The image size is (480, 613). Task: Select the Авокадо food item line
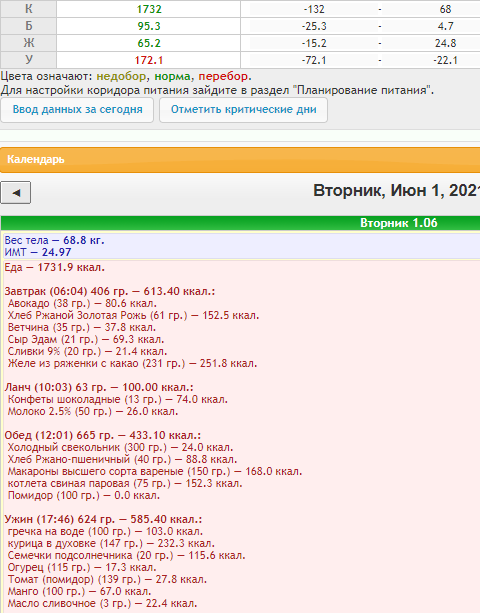tap(82, 303)
